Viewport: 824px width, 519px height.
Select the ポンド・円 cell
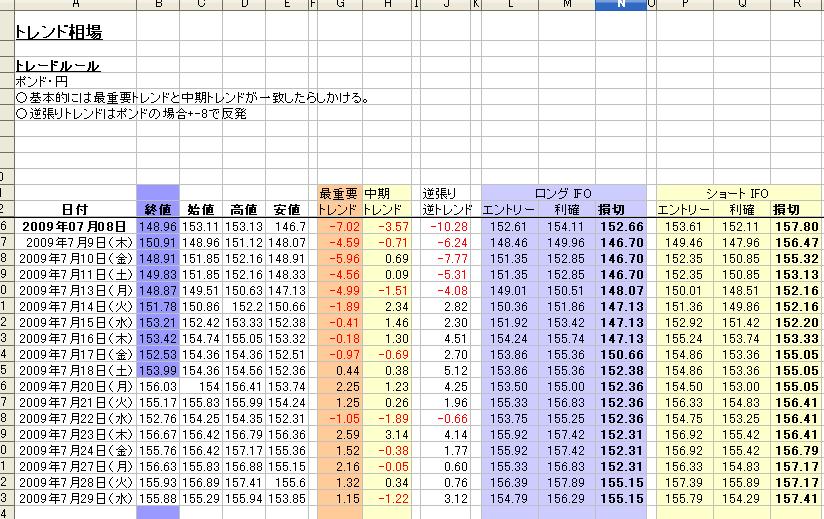click(40, 81)
